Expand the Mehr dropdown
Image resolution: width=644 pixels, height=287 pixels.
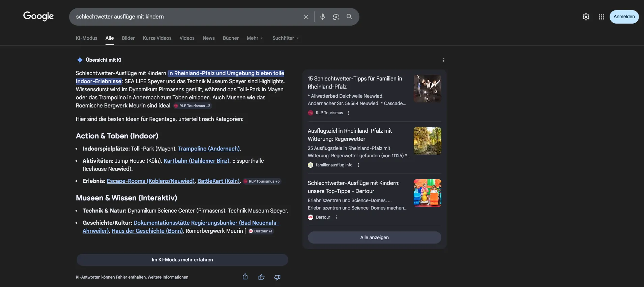[255, 38]
